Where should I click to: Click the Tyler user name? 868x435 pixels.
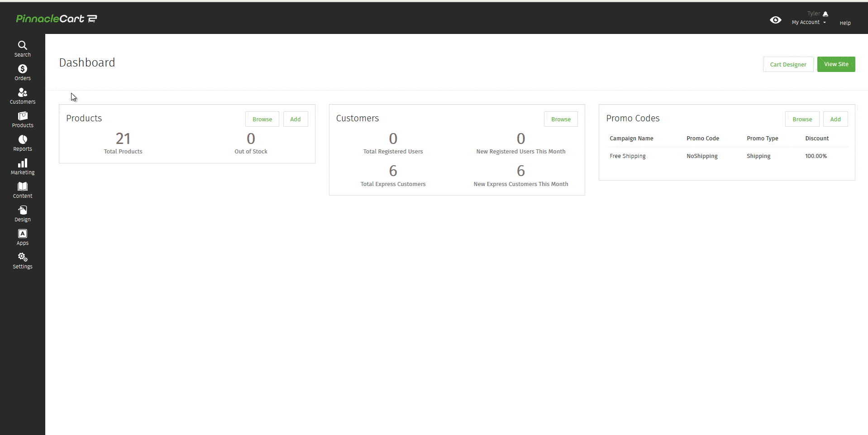pyautogui.click(x=814, y=14)
